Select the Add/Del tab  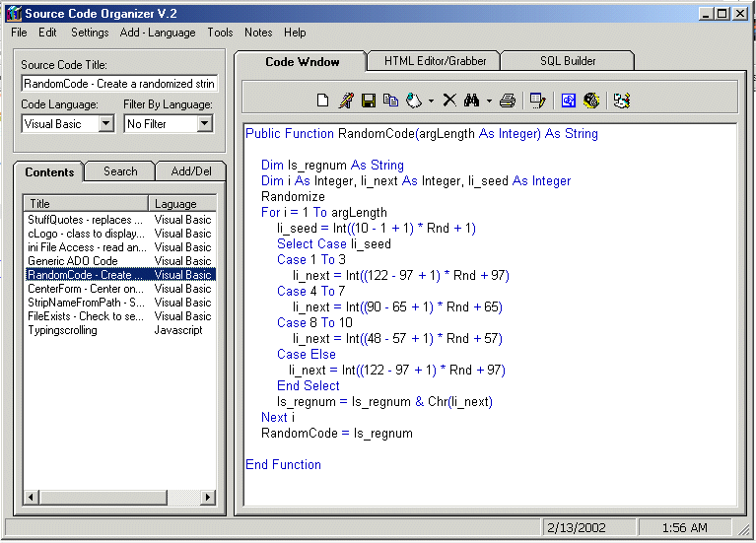[191, 171]
